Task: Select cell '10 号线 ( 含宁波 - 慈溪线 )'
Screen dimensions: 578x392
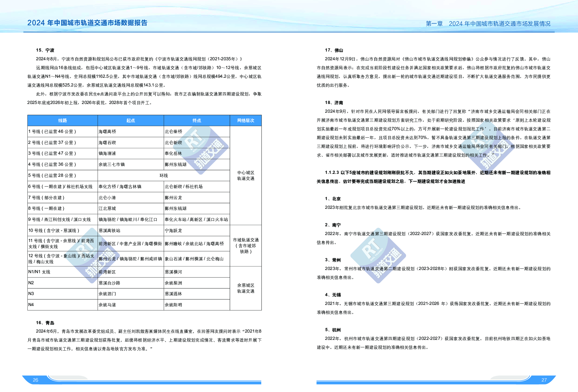Action: tap(63, 230)
